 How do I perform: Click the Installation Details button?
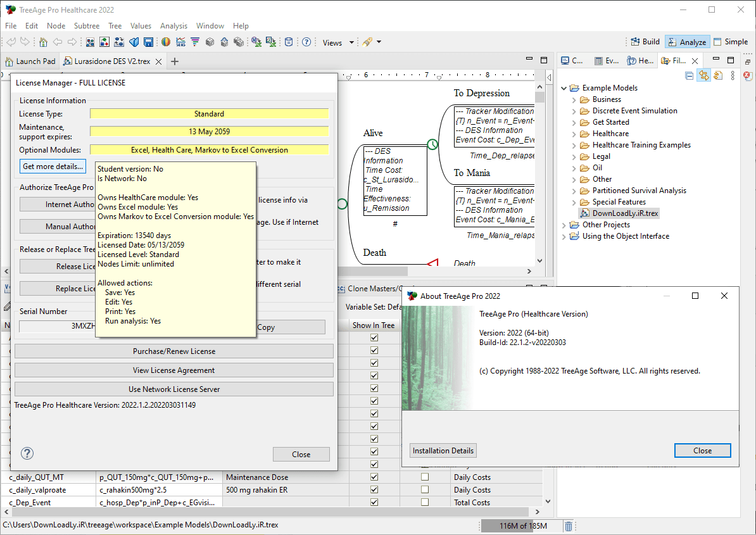click(x=443, y=451)
